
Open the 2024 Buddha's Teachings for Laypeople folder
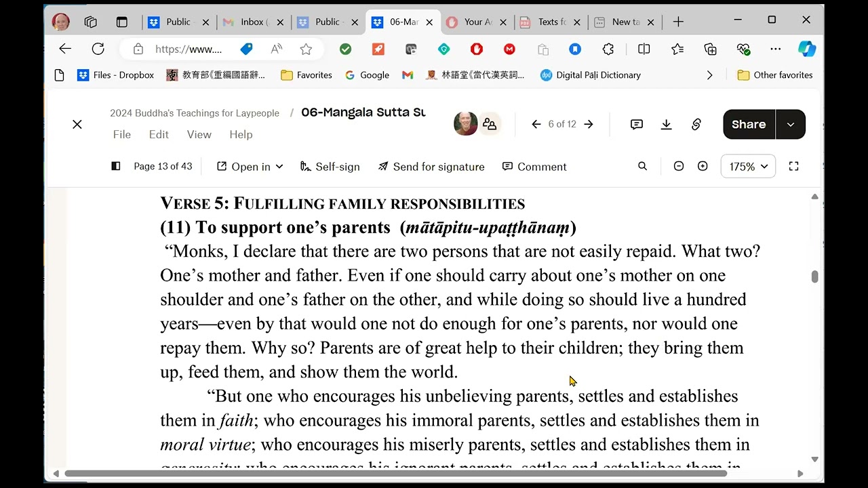pos(195,113)
